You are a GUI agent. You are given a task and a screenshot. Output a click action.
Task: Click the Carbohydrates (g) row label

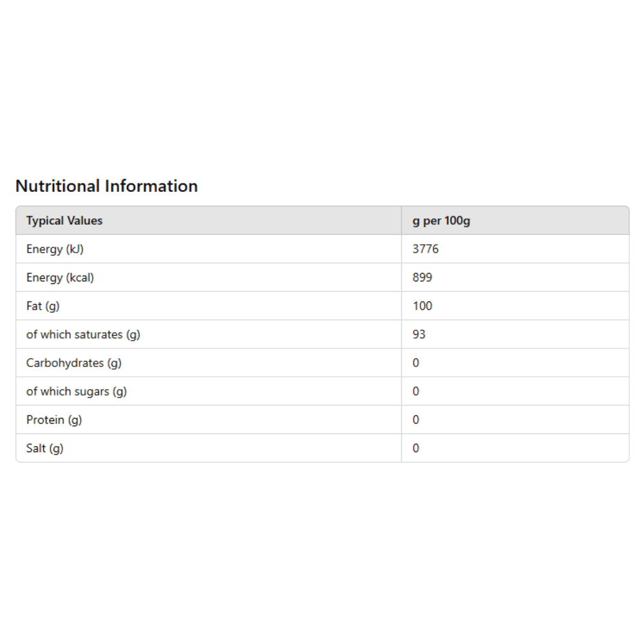pyautogui.click(x=74, y=363)
